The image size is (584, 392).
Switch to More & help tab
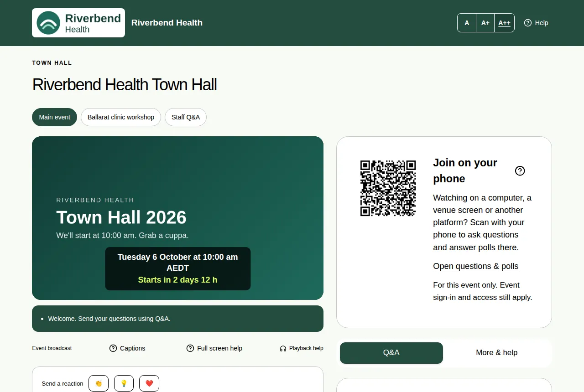coord(497,353)
